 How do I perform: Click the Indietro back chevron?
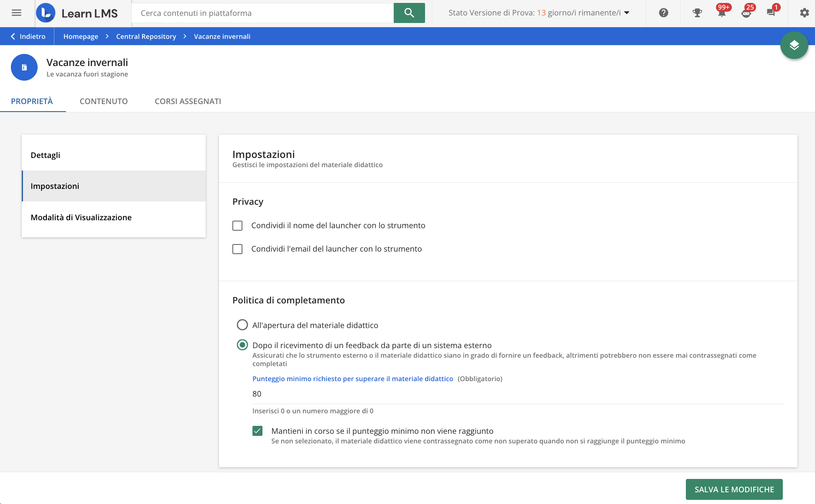tap(13, 36)
